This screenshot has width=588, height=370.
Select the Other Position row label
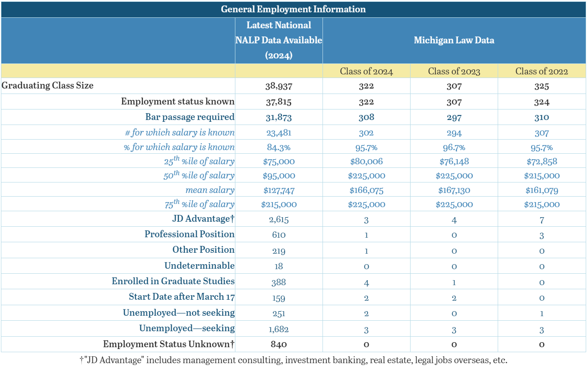click(x=203, y=250)
